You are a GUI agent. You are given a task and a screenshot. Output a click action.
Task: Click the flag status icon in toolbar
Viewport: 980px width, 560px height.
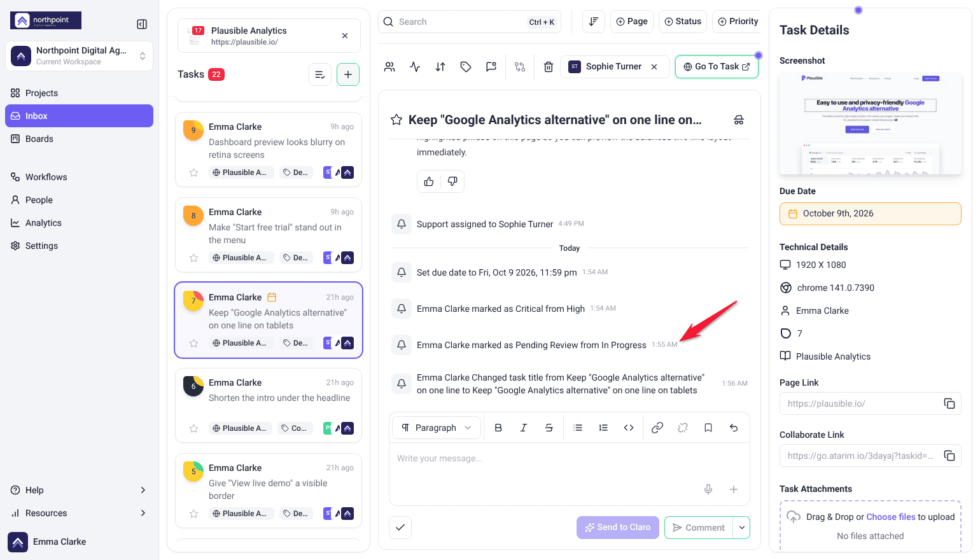pos(491,67)
